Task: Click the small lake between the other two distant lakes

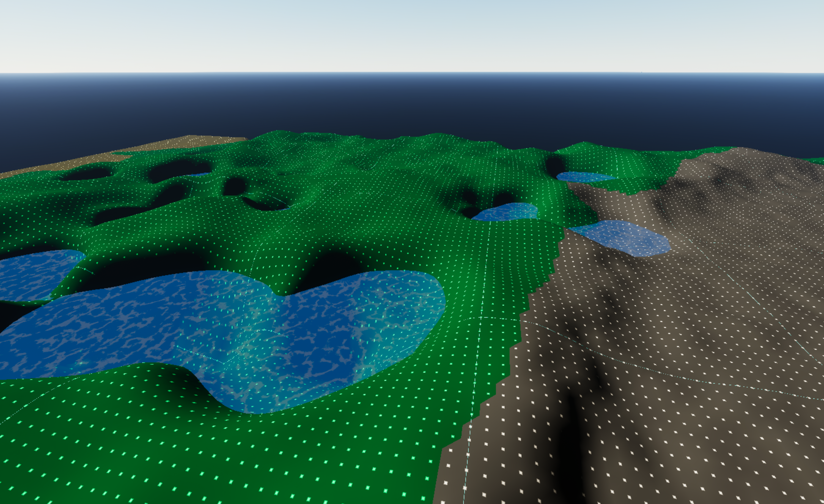Action: (x=505, y=212)
